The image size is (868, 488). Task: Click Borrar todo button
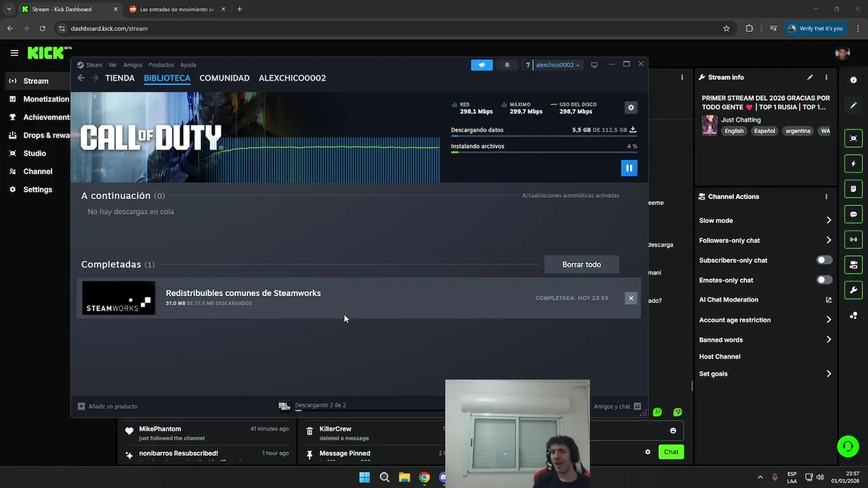(581, 264)
